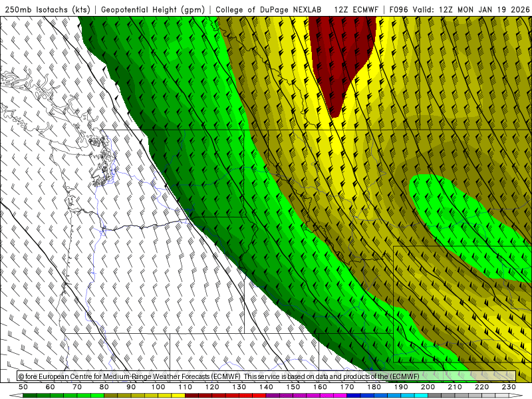Click the dark blue legend swatch right of 170

click(x=354, y=396)
